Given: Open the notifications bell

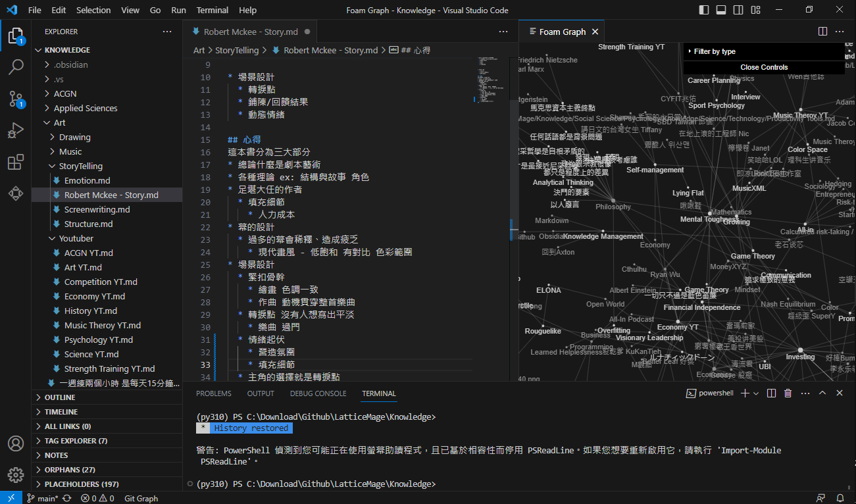Looking at the screenshot, I should pos(842,498).
